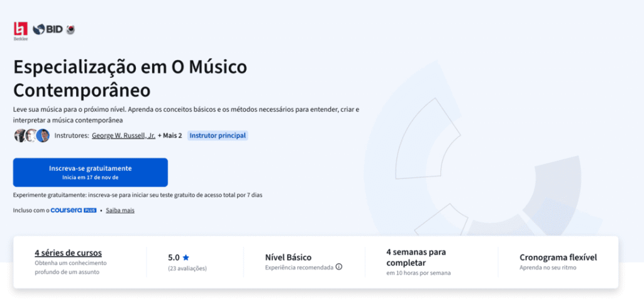Click the '(23 avaliações)' reviews count
Image resolution: width=644 pixels, height=299 pixels.
coord(187,268)
